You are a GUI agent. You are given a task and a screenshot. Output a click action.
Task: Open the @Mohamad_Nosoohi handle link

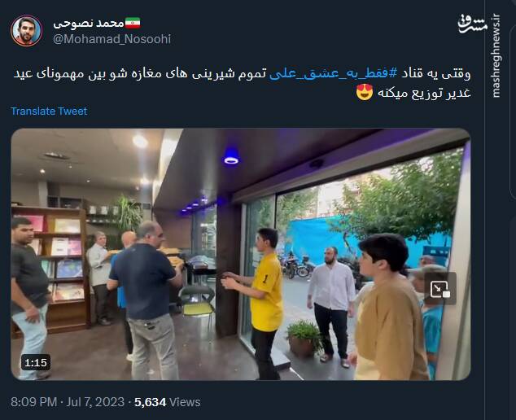(x=112, y=39)
